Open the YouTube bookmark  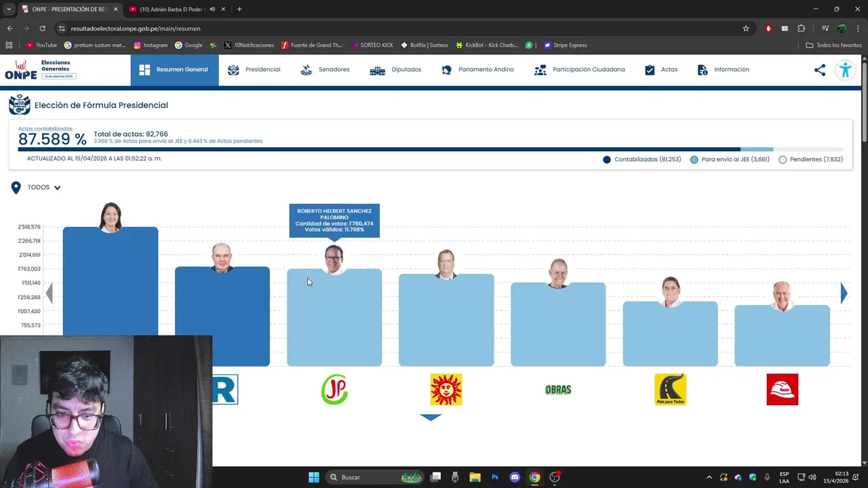click(41, 45)
